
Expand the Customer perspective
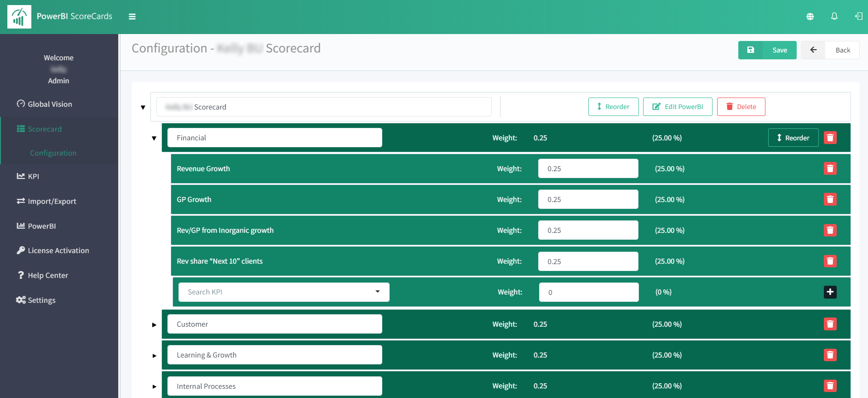tap(154, 324)
